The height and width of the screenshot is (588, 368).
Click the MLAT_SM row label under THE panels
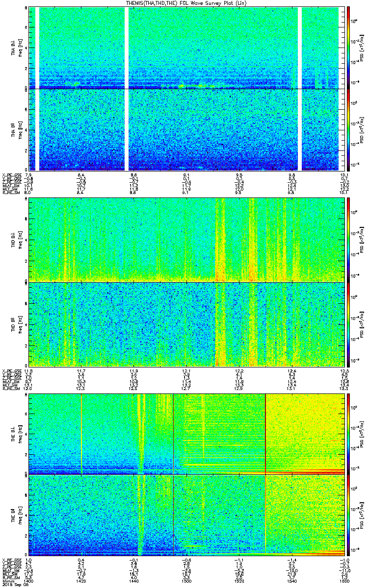tap(10, 570)
